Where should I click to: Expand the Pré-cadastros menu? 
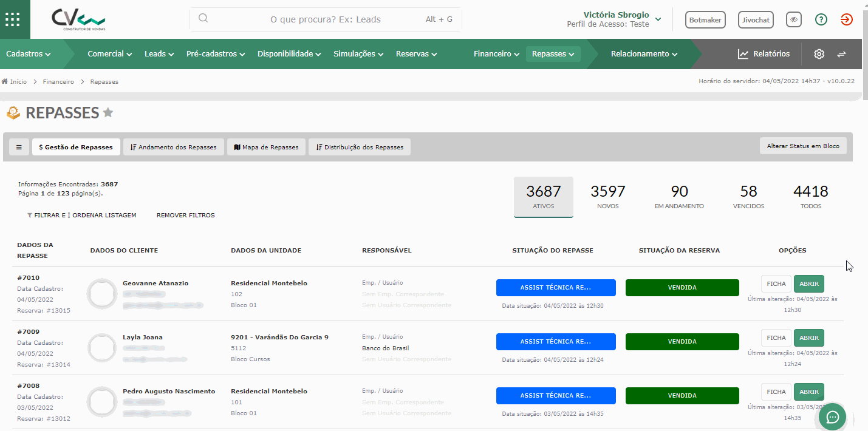point(216,54)
